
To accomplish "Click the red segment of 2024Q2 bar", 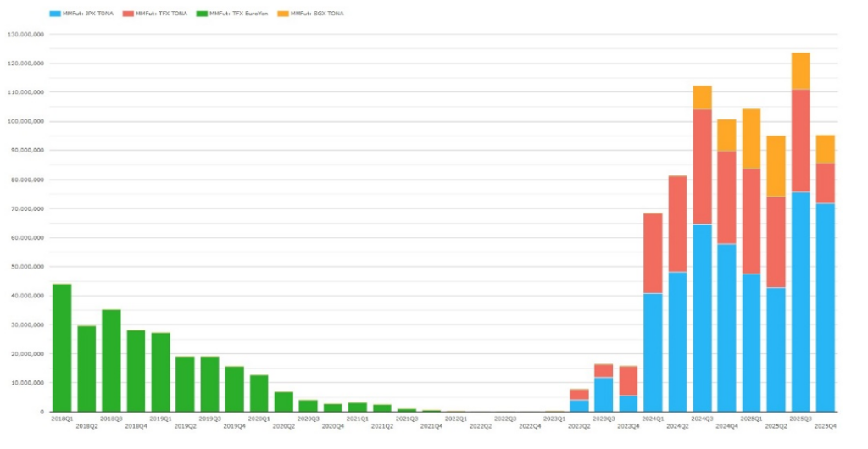I will 677,224.
